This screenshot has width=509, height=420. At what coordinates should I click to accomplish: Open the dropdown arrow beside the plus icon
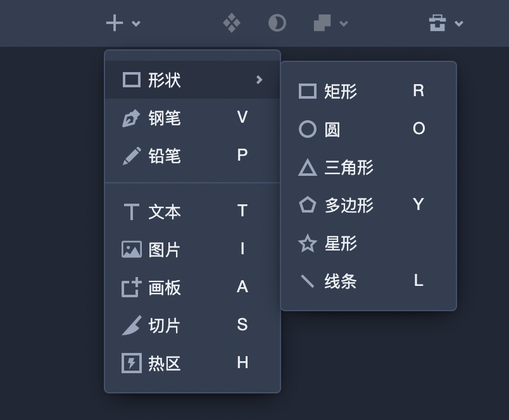(136, 23)
